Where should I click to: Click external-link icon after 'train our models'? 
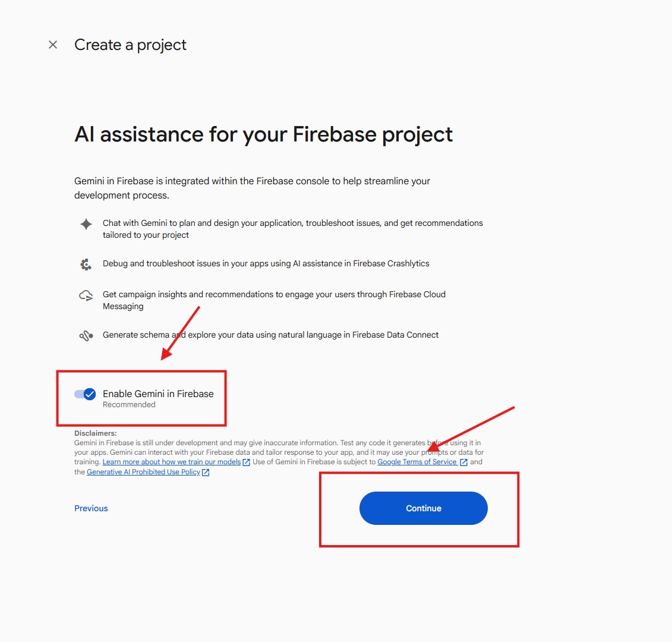(x=247, y=462)
